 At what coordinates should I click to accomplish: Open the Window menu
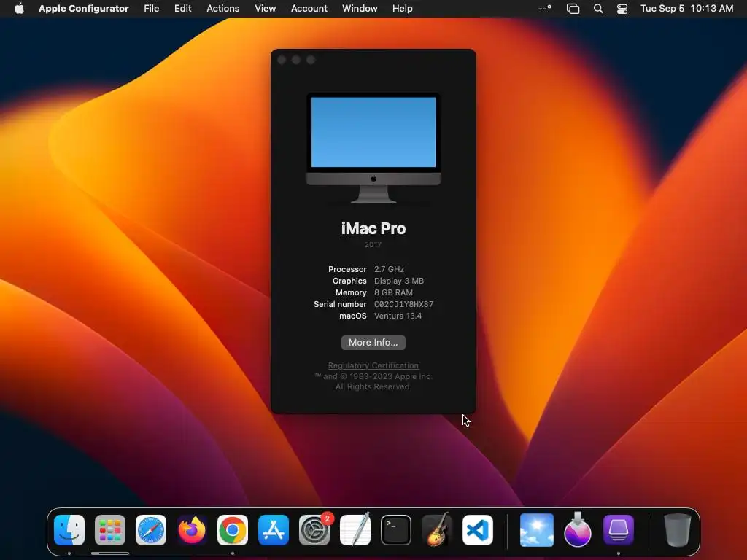coord(360,8)
